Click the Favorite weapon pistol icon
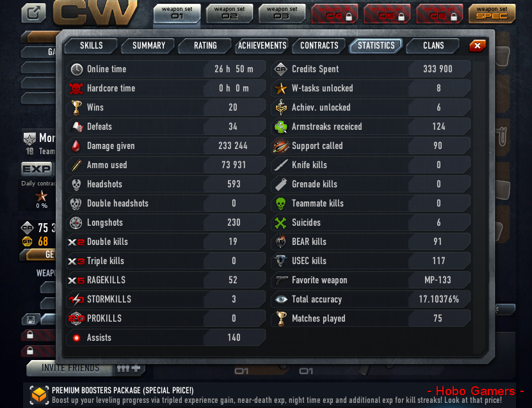This screenshot has width=532, height=408. 281,280
